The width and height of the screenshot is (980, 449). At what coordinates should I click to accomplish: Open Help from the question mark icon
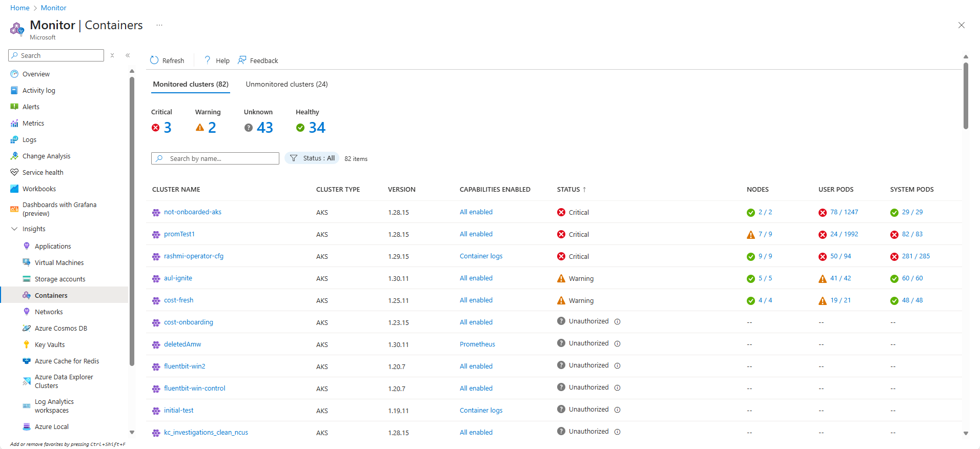pos(208,60)
